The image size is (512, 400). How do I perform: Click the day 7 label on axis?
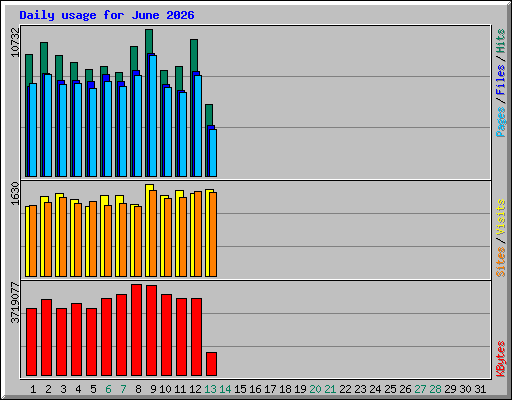(123, 389)
